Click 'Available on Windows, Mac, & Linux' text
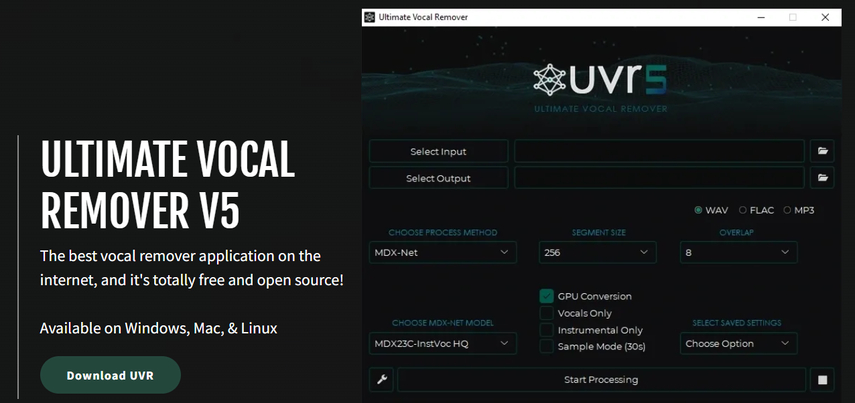The height and width of the screenshot is (403, 855). pos(159,328)
